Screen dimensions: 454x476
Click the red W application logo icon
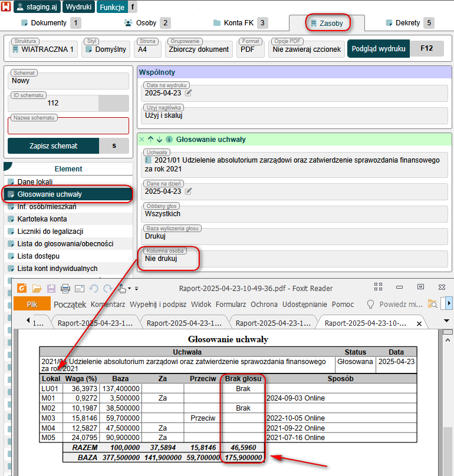6,6
